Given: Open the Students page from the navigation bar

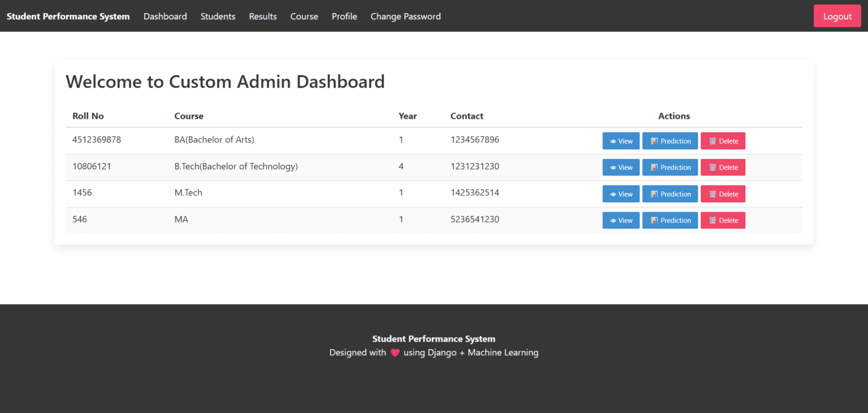Looking at the screenshot, I should 218,16.
